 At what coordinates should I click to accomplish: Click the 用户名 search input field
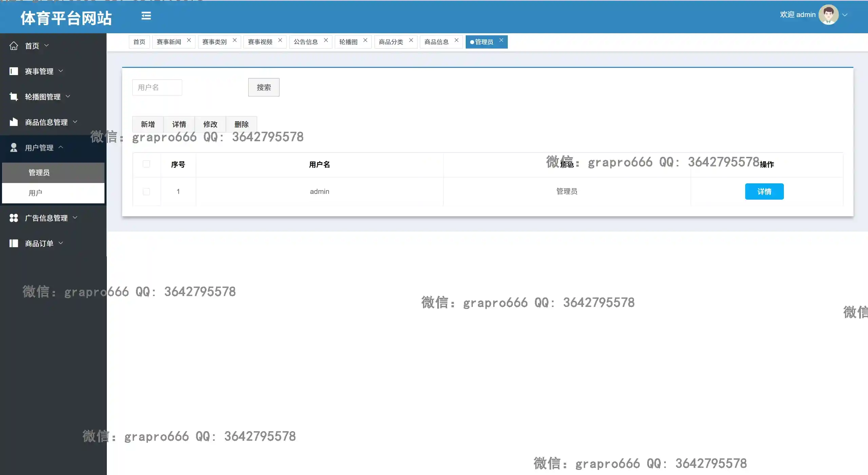157,88
